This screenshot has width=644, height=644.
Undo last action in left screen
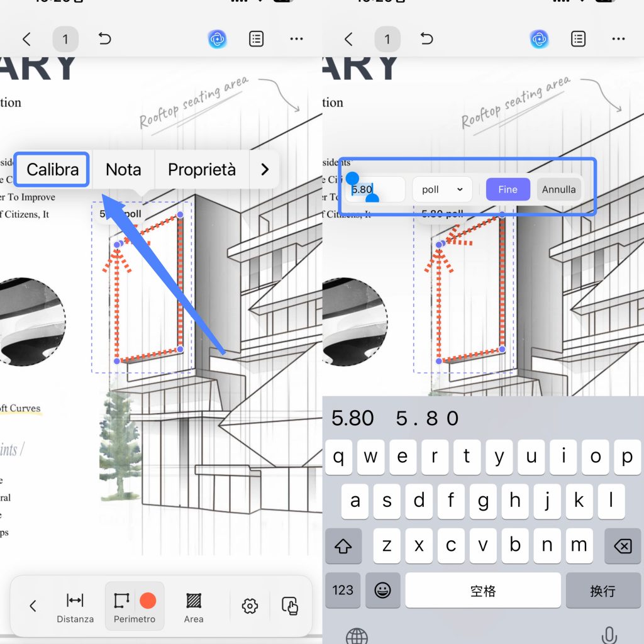[x=105, y=38]
